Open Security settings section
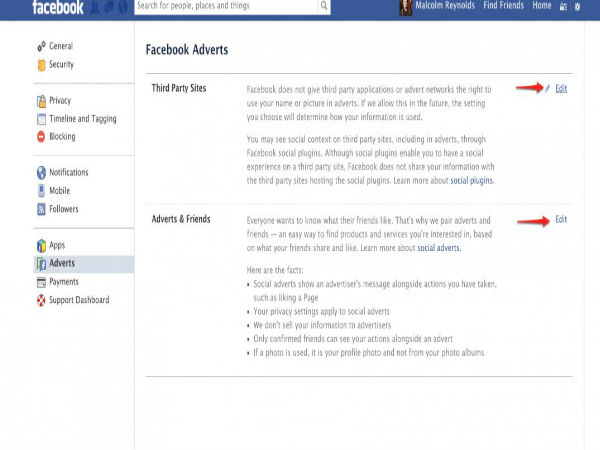This screenshot has height=450, width=600. [61, 64]
